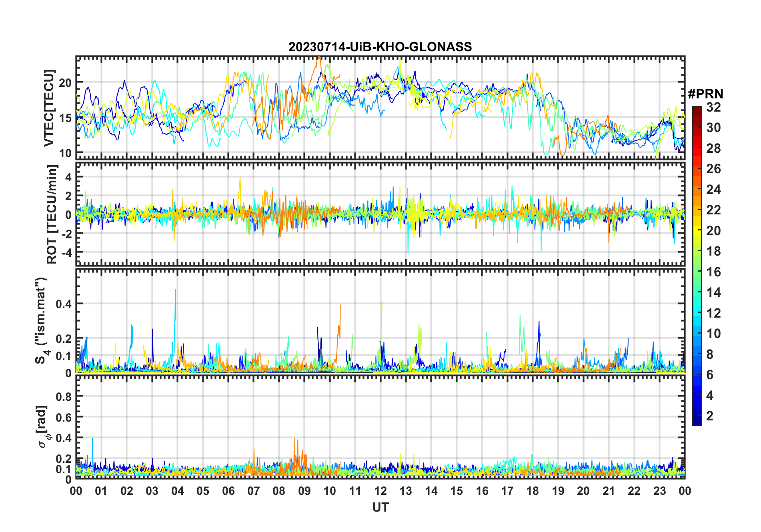Screen dimensions: 761x532
Task: Click ROT y-axis tick -4
Action: tap(66, 252)
